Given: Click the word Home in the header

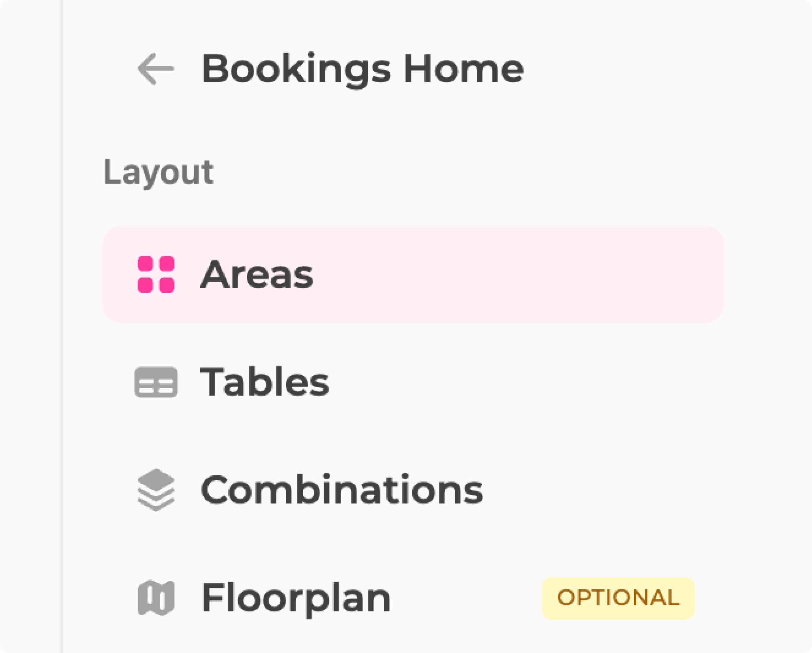Looking at the screenshot, I should click(x=463, y=69).
